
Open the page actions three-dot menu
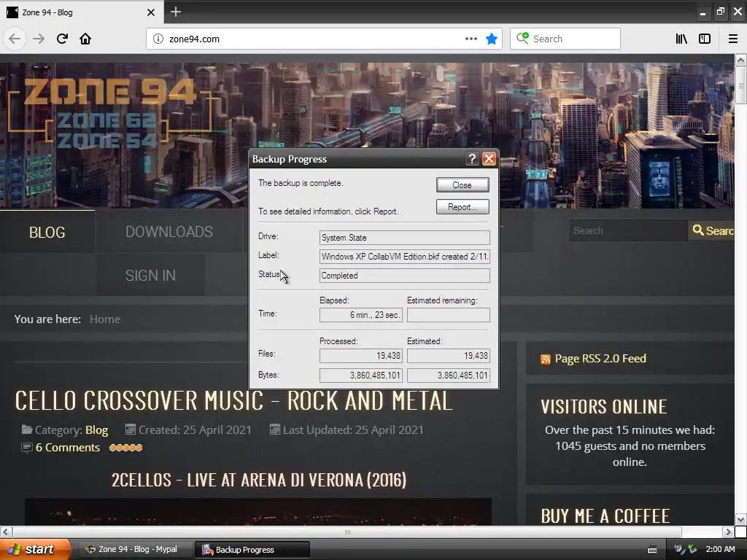pos(471,39)
